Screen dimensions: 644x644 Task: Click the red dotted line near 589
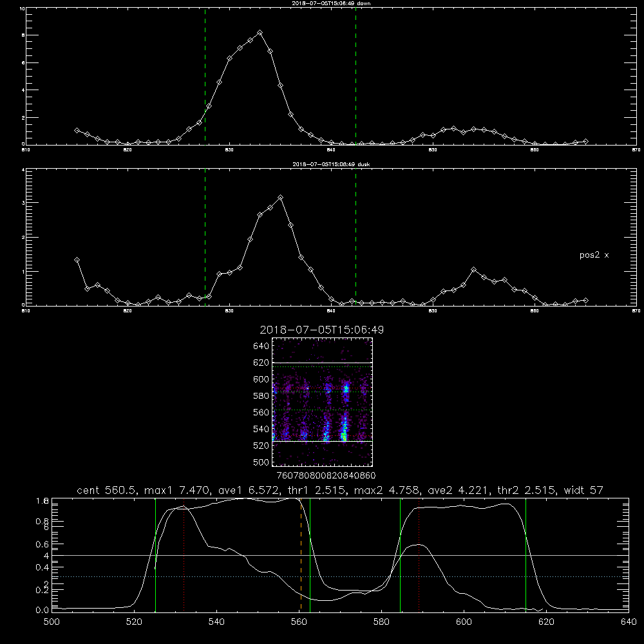coord(419,554)
